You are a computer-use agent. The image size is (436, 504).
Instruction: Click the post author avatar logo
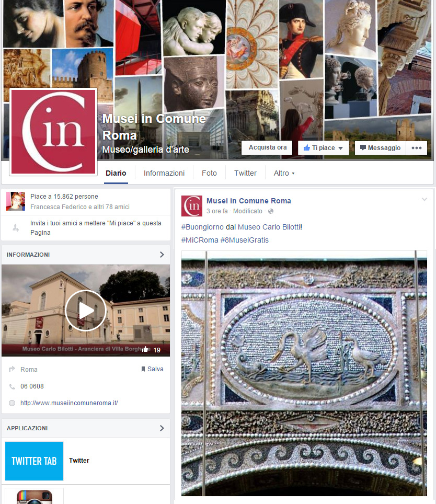(192, 206)
